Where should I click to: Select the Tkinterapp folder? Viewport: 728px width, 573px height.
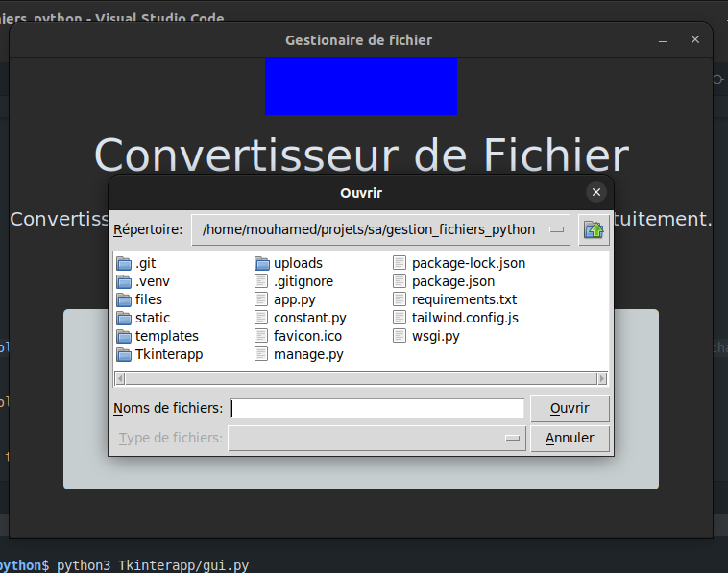(x=168, y=354)
